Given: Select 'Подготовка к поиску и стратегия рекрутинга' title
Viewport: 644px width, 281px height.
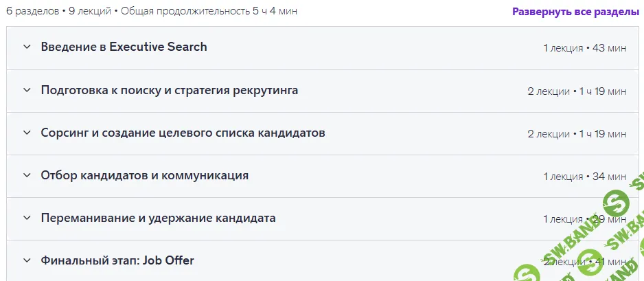Looking at the screenshot, I should coord(169,90).
